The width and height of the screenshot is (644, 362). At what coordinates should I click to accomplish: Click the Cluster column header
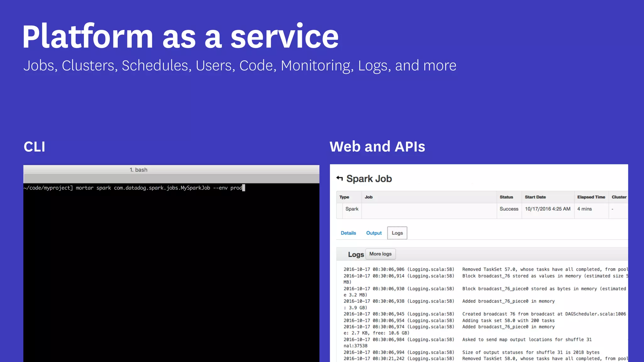click(619, 197)
